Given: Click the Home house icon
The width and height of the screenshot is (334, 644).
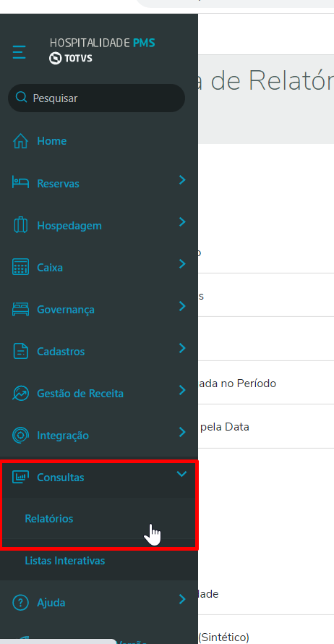Looking at the screenshot, I should pyautogui.click(x=20, y=141).
